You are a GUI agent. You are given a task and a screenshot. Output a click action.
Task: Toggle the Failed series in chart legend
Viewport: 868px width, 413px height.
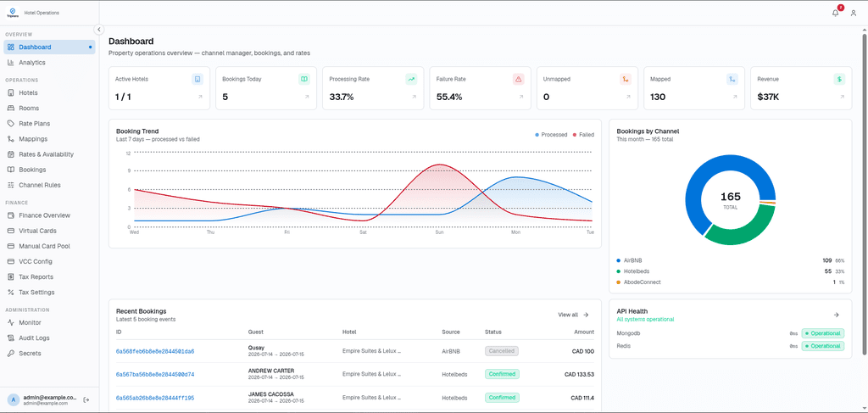583,135
